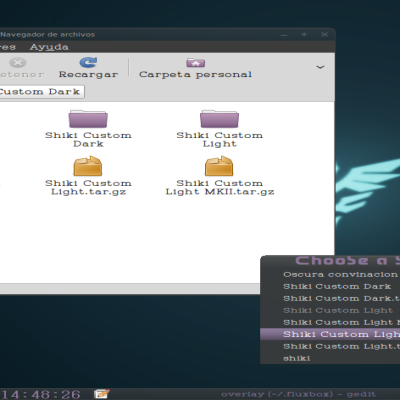Open the Shiki Custom Light folder
Viewport: 400px width, 400px height.
pos(219,119)
